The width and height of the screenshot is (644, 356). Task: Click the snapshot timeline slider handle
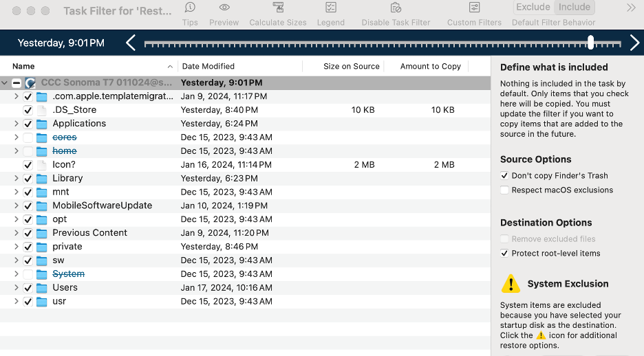590,43
